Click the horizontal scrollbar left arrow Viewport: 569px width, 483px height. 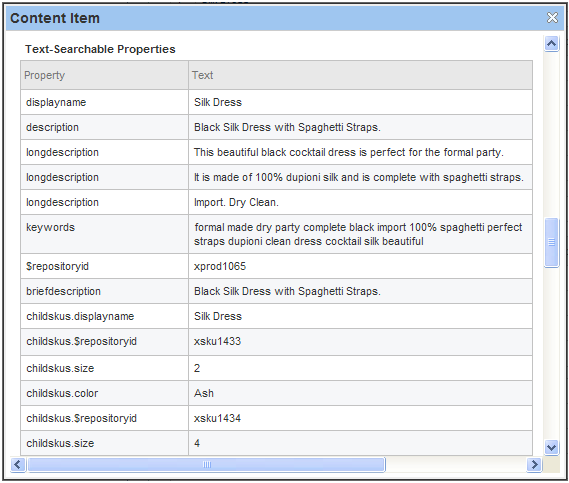[18, 464]
